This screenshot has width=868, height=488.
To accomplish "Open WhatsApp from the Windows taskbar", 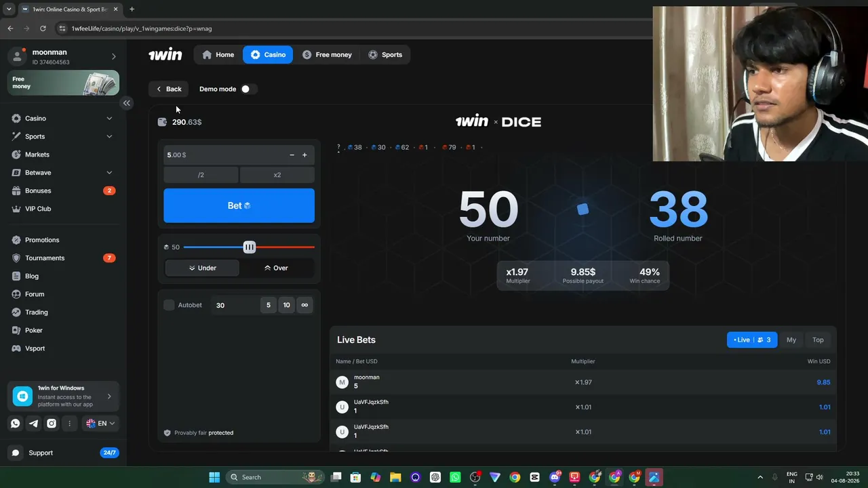I will click(x=455, y=477).
